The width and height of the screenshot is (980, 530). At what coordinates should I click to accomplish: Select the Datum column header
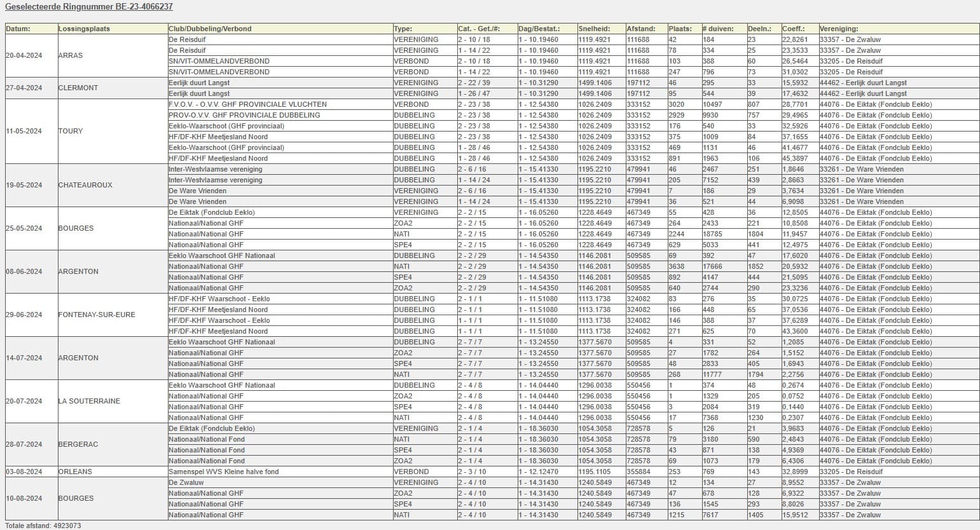pos(18,29)
